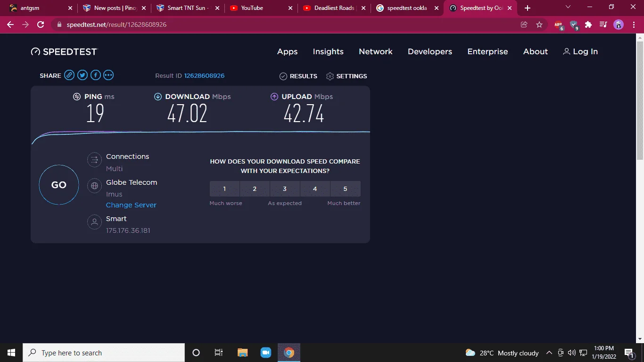Open the weather widget 28°C Mostly cloudy
644x362 pixels.
[x=502, y=353]
